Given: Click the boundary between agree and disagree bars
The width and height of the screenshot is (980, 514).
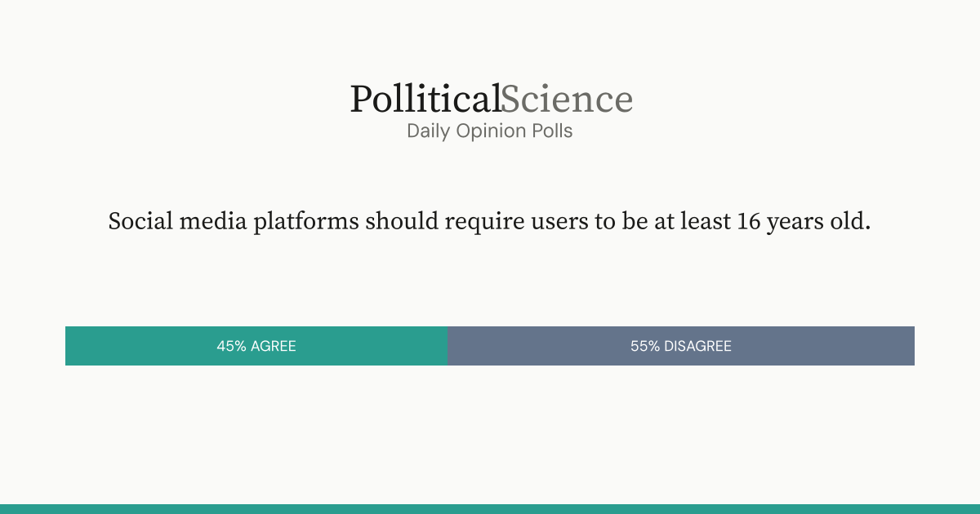Looking at the screenshot, I should 448,346.
